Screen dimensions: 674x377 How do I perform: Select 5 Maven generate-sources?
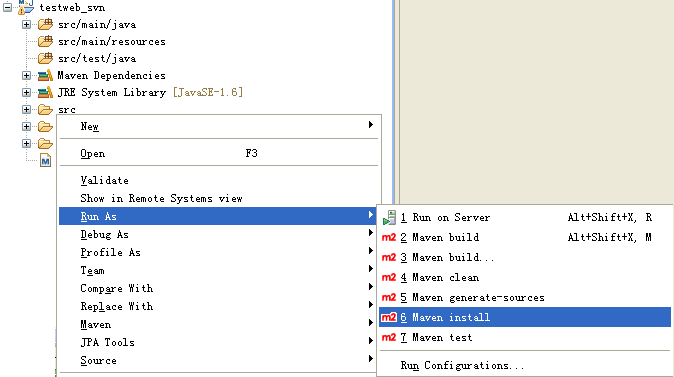(x=525, y=297)
